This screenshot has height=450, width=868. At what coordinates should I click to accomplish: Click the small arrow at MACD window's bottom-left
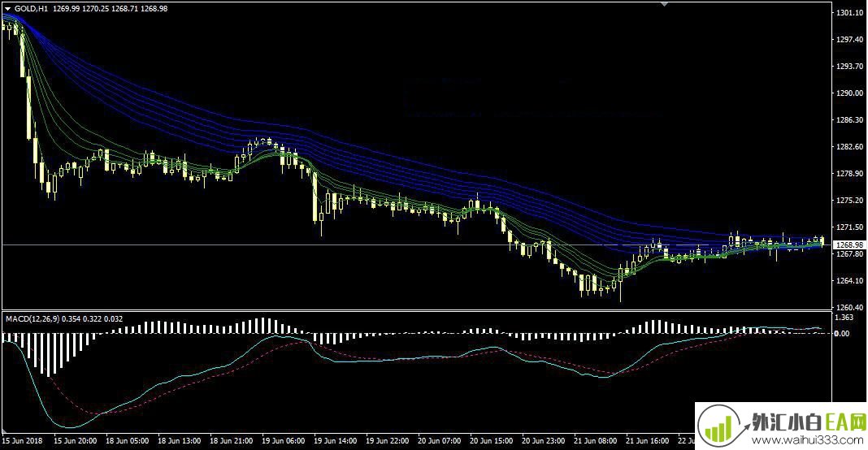pyautogui.click(x=4, y=431)
